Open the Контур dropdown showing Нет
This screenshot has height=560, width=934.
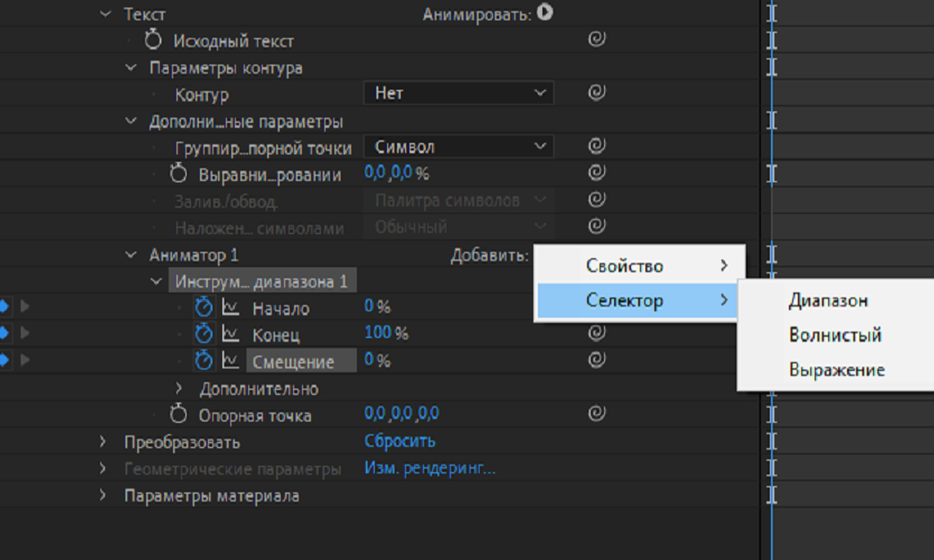pos(459,93)
